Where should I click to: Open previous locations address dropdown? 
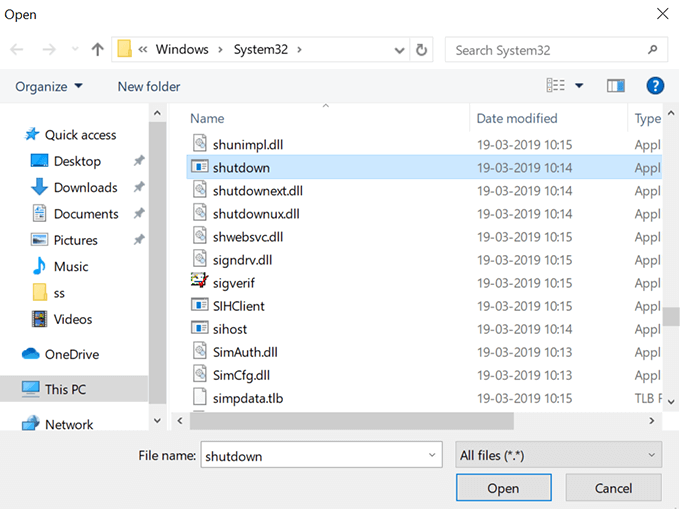[399, 50]
